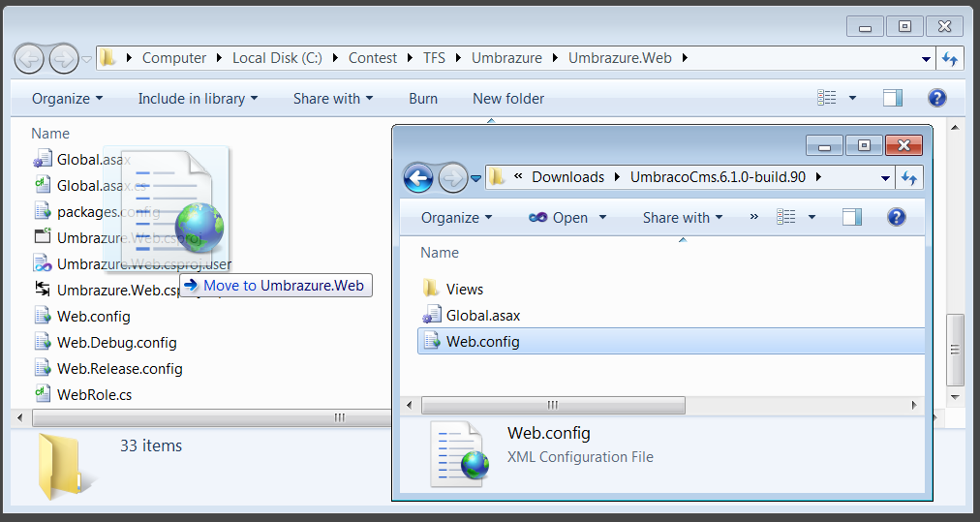Go forward in the Downloads window
Viewport: 980px width, 522px height.
coord(452,178)
